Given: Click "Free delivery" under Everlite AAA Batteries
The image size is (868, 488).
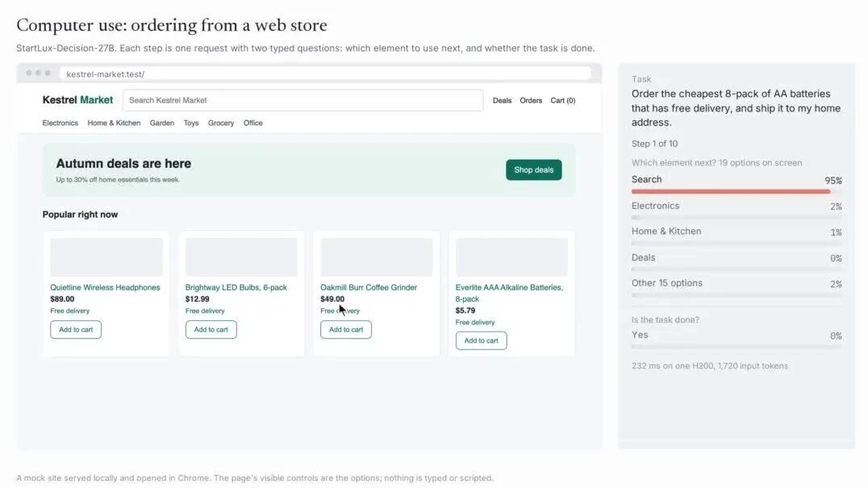Looking at the screenshot, I should 475,323.
